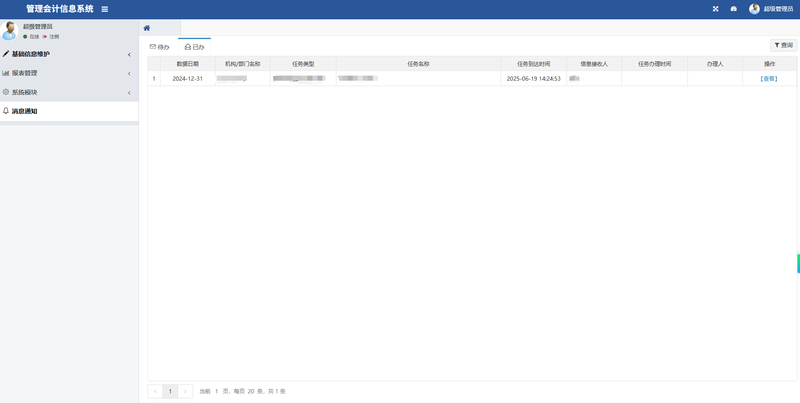Click the 注销 logout link
800x403 pixels.
pyautogui.click(x=52, y=36)
